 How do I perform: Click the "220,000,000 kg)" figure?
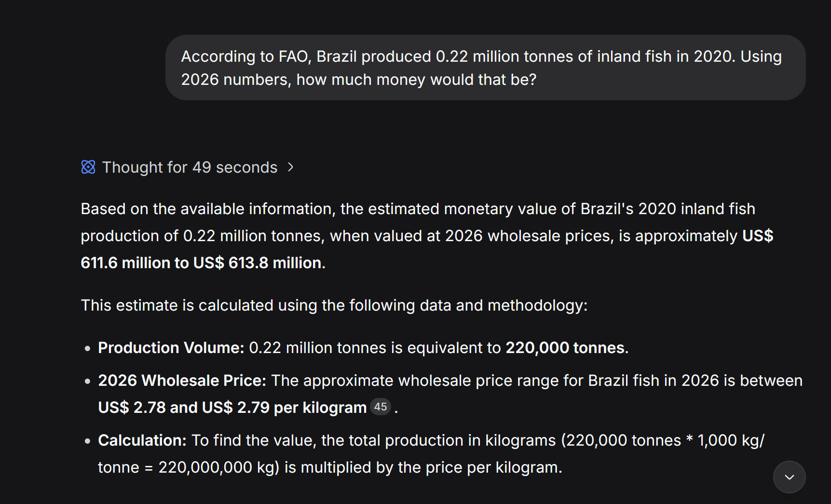pos(218,467)
